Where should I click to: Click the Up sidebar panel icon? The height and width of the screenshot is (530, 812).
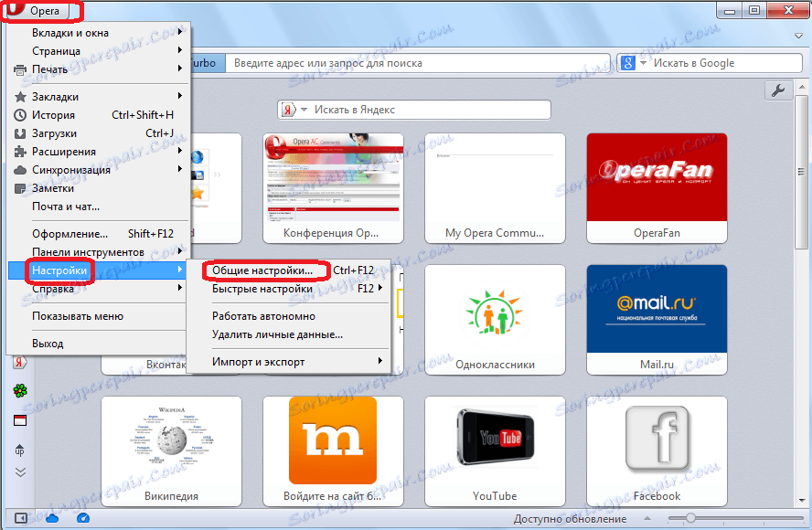click(20, 450)
